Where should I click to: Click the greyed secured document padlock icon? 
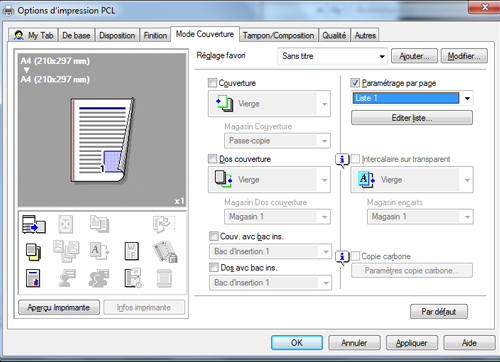[x=165, y=251]
